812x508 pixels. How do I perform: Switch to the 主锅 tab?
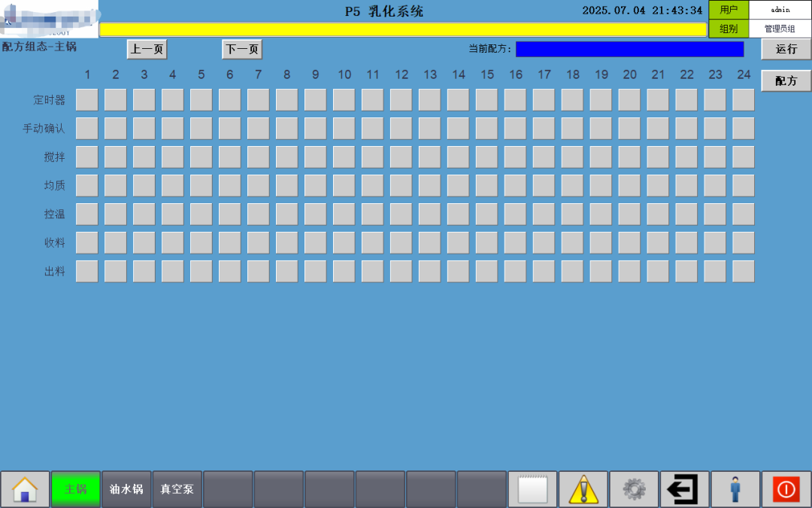click(x=76, y=489)
